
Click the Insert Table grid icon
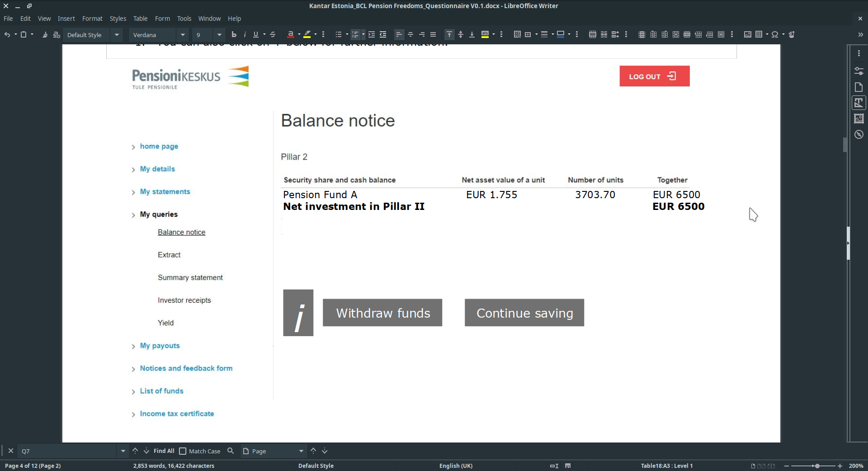[x=759, y=34]
